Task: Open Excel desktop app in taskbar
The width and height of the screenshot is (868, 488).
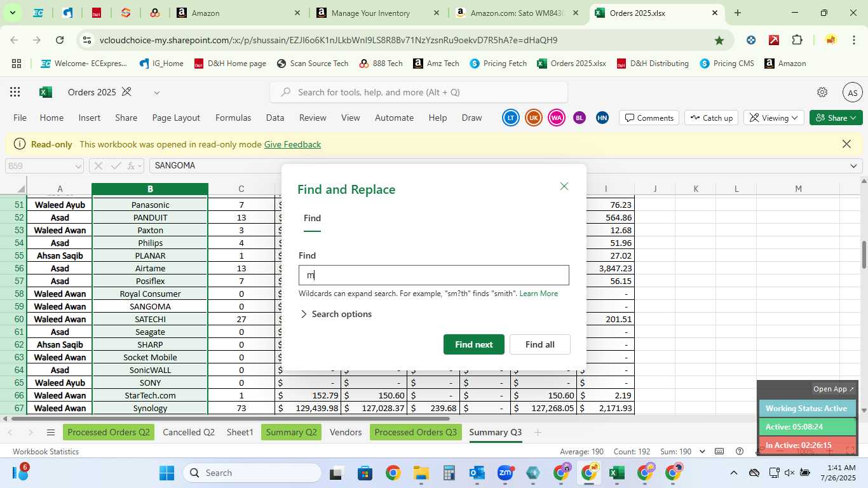Action: pos(616,473)
